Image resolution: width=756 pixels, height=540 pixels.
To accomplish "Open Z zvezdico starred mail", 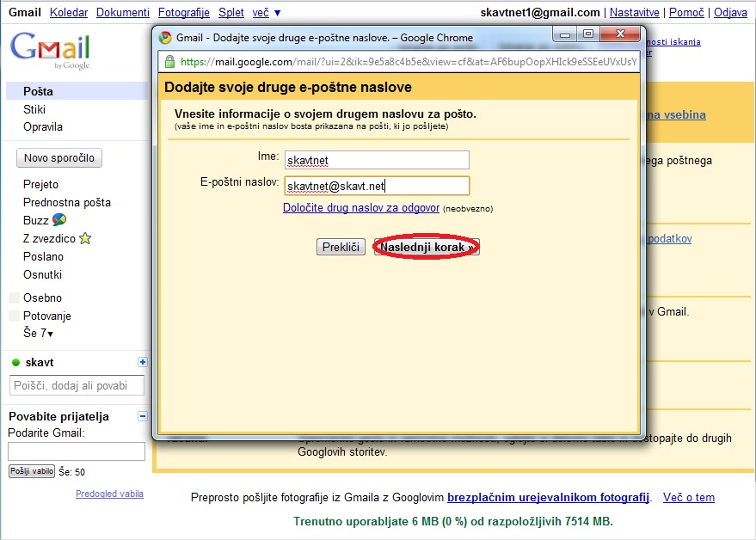I will tap(49, 239).
